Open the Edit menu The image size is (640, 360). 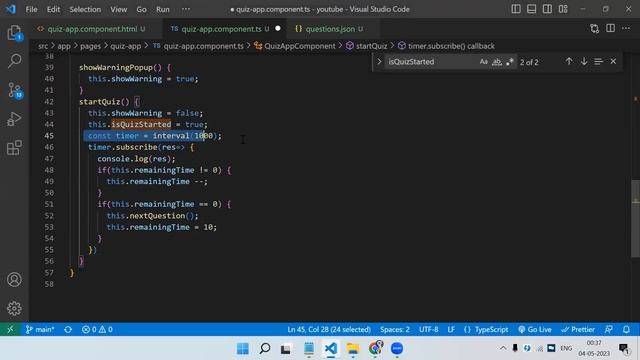click(53, 9)
